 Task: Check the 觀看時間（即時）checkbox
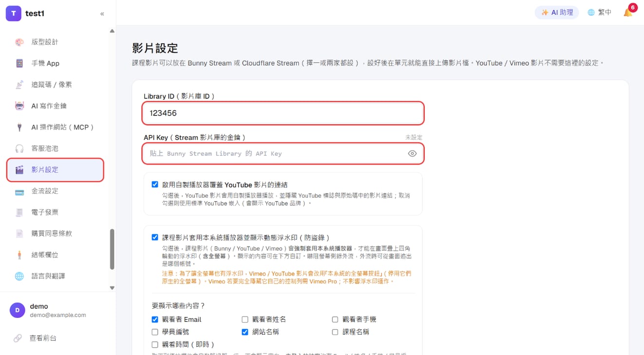[x=155, y=345]
